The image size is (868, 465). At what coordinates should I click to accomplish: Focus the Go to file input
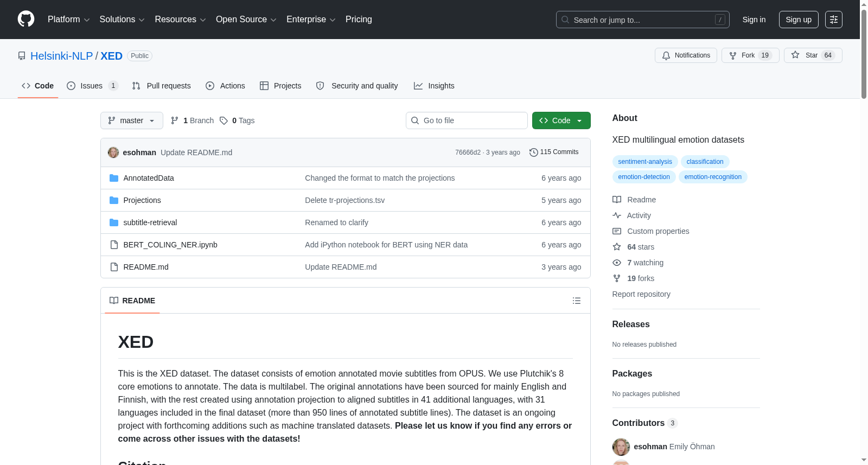tap(467, 120)
